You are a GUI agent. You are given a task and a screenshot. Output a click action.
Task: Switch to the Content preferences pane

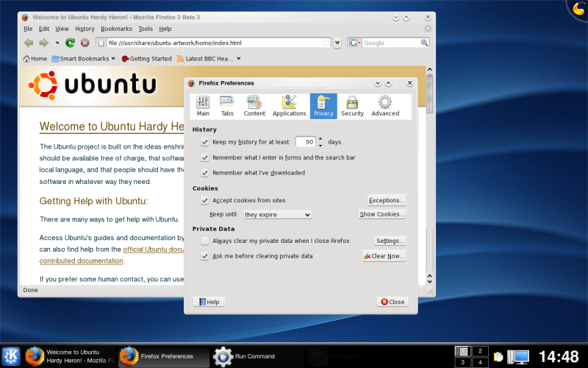point(254,106)
